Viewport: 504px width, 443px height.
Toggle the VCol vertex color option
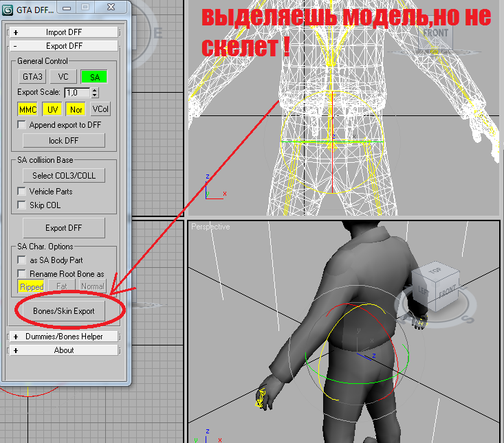point(100,109)
